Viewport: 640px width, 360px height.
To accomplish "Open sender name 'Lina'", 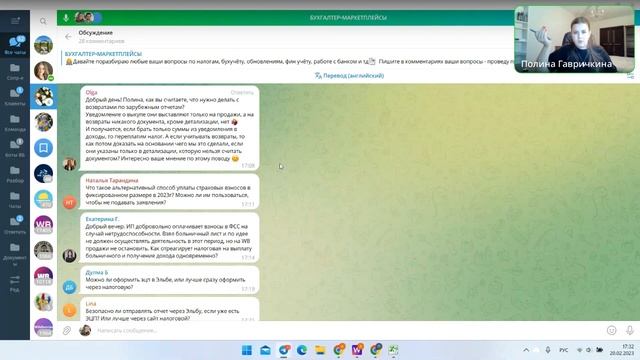I will pos(91,303).
